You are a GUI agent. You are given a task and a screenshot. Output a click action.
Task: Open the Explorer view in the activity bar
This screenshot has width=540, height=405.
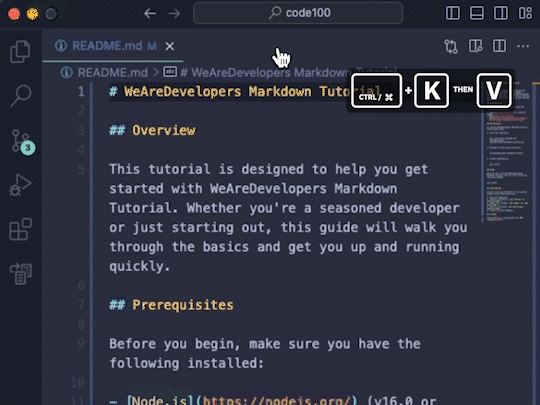(20, 52)
